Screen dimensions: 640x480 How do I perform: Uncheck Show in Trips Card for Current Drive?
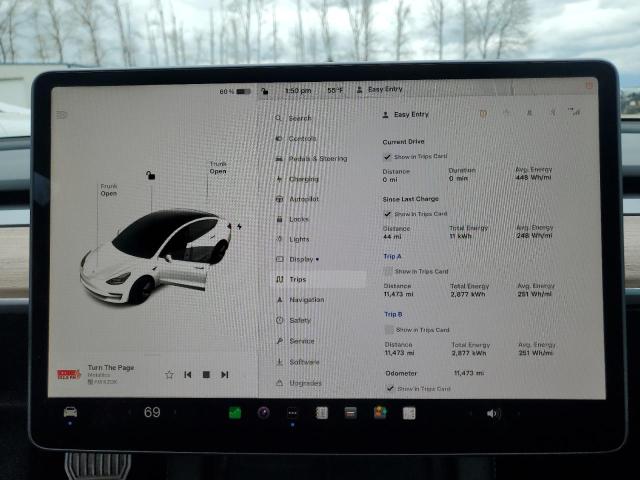[387, 157]
